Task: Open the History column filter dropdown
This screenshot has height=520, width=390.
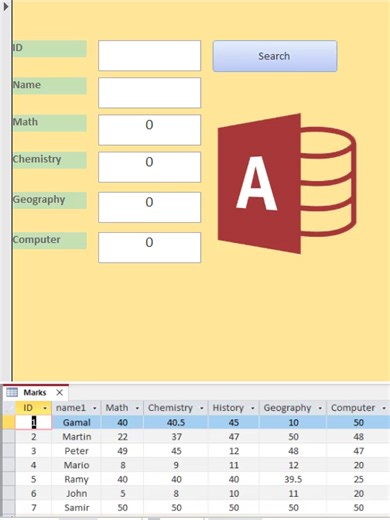Action: (253, 408)
